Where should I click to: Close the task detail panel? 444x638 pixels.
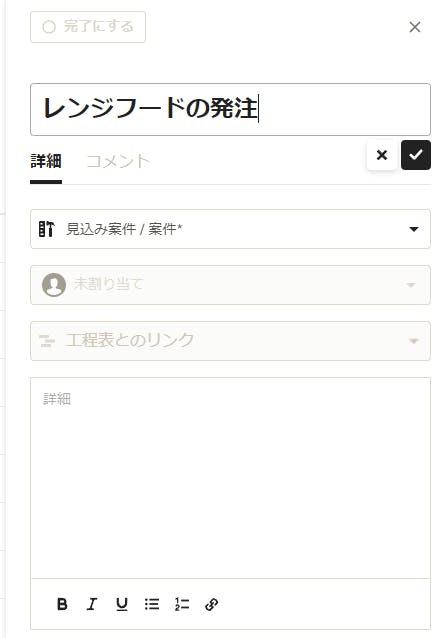[415, 27]
